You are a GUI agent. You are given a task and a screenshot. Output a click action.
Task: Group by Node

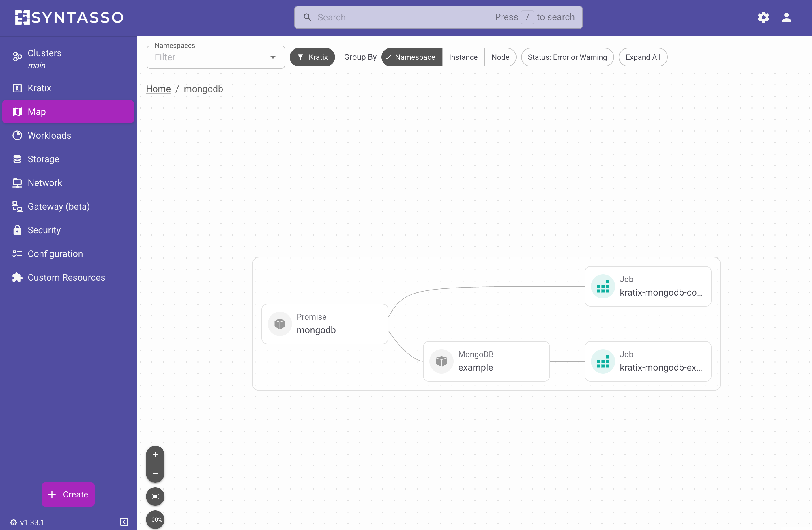[x=500, y=57]
